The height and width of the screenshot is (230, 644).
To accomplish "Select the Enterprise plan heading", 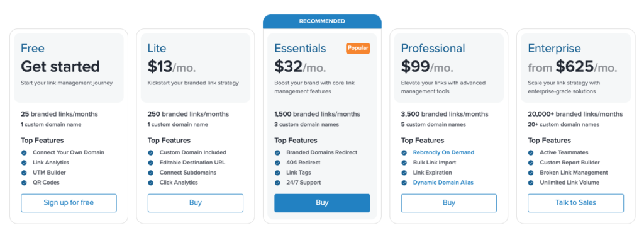I will click(555, 49).
